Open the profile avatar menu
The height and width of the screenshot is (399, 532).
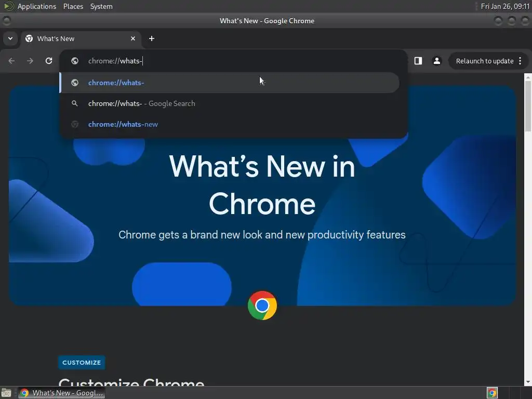[436, 61]
